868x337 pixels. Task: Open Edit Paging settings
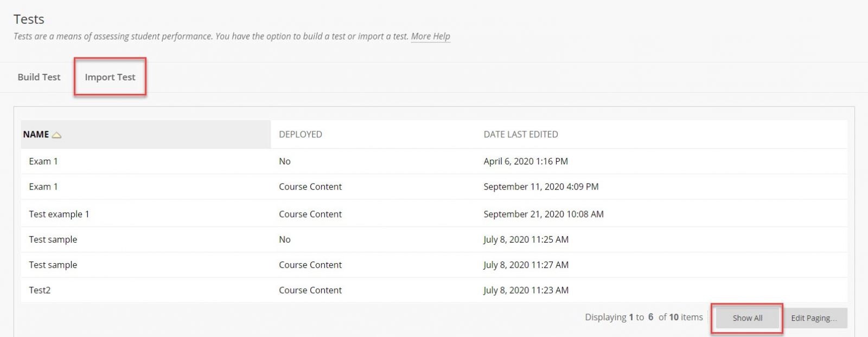pos(814,318)
